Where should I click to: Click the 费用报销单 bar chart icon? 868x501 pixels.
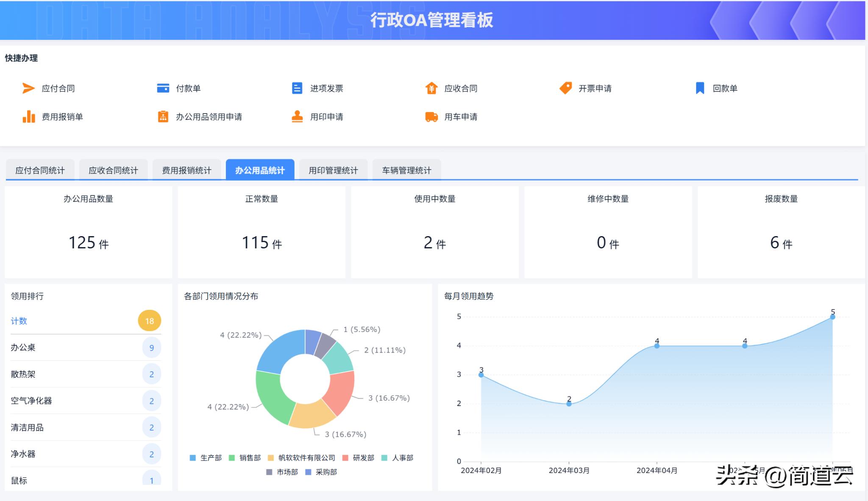28,117
